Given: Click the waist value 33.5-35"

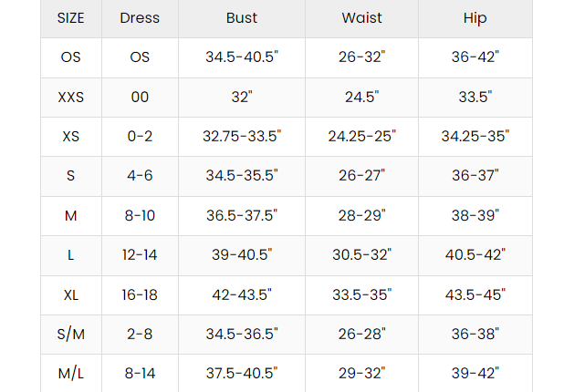Looking at the screenshot, I should pos(361,294).
